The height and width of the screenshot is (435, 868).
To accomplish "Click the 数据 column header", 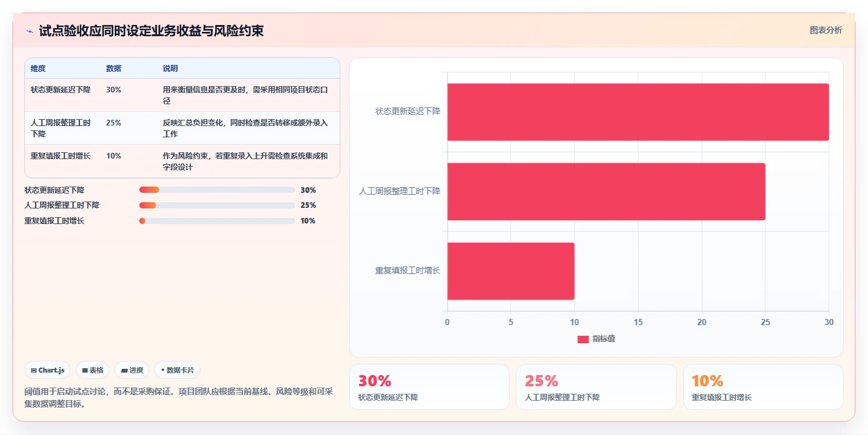I will (114, 69).
